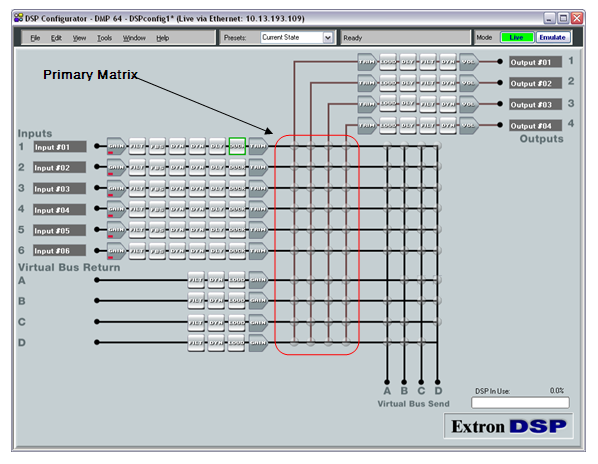Click the Output #04 name label

(535, 125)
